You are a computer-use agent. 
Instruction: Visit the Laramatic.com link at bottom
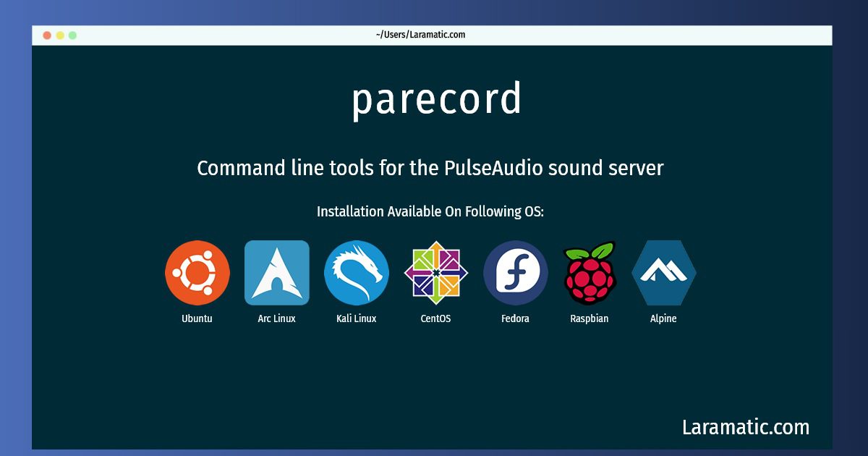[746, 427]
